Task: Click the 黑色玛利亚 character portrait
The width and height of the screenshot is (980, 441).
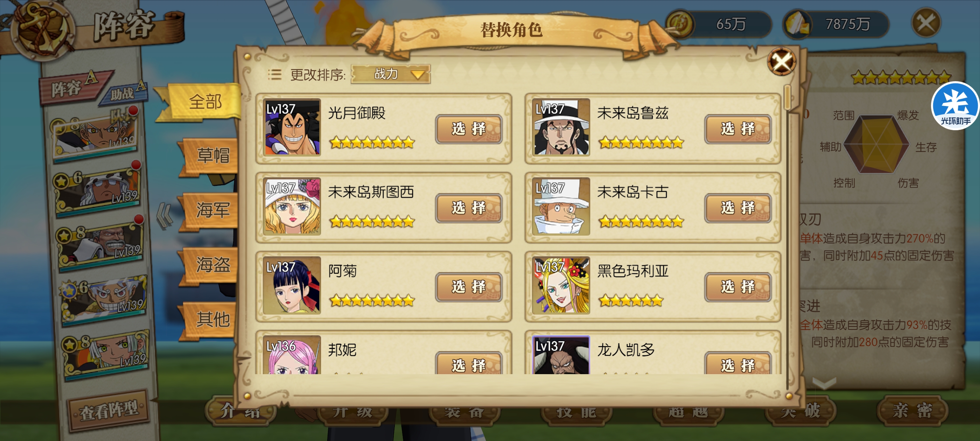Action: click(561, 285)
